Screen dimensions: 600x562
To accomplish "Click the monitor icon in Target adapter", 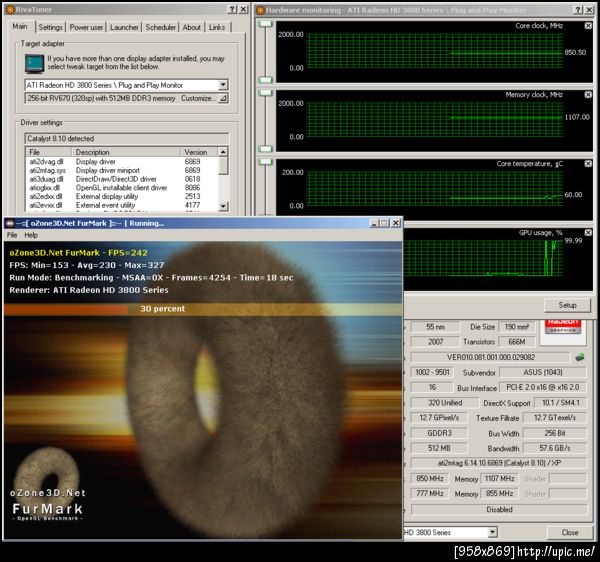I will 33,65.
